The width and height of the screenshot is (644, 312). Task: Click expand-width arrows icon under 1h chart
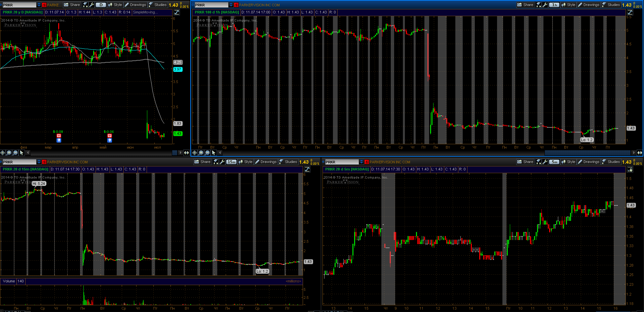[x=640, y=153]
